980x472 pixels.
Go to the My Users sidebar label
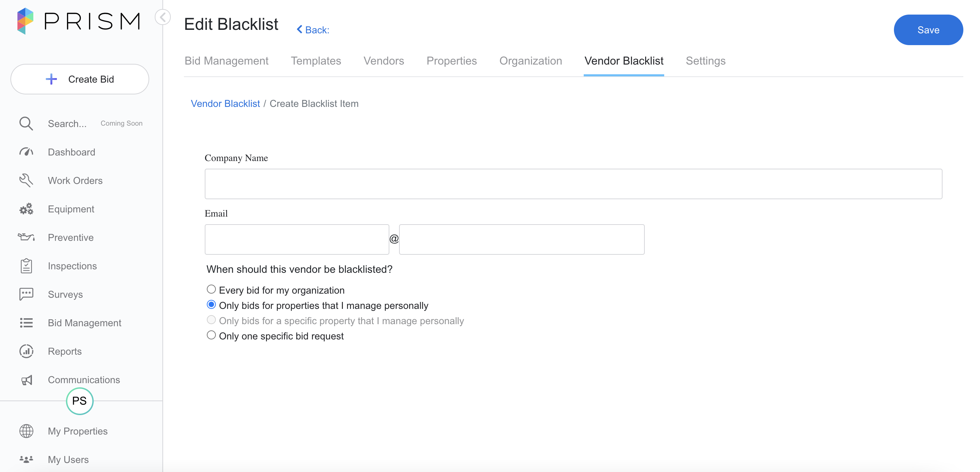click(68, 460)
